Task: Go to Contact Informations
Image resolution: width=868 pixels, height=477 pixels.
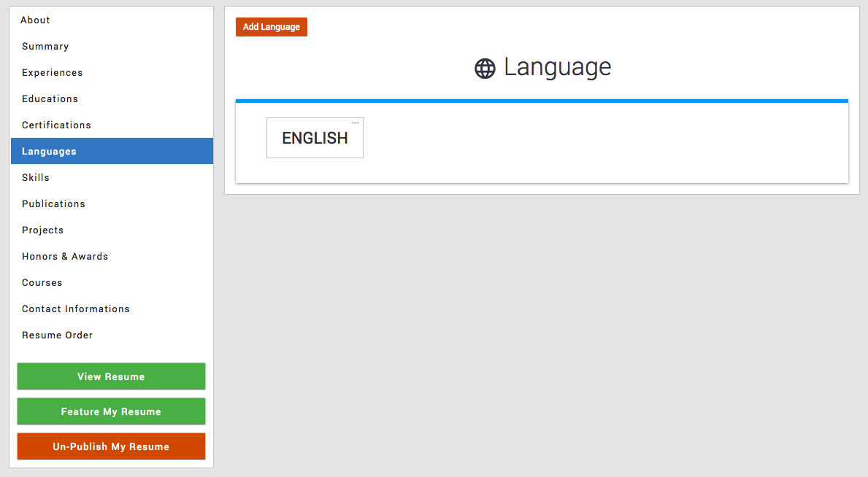Action: [x=112, y=309]
